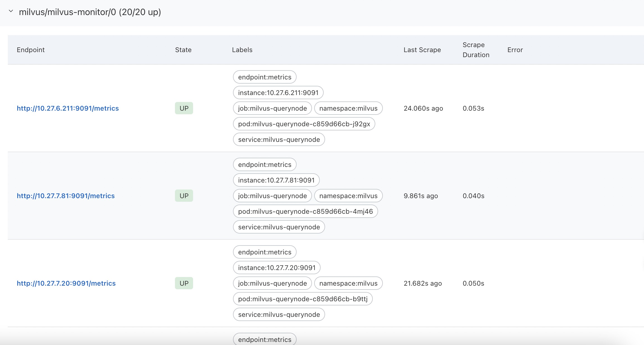
Task: Click the 9.861s ago last scrape value
Action: [421, 196]
